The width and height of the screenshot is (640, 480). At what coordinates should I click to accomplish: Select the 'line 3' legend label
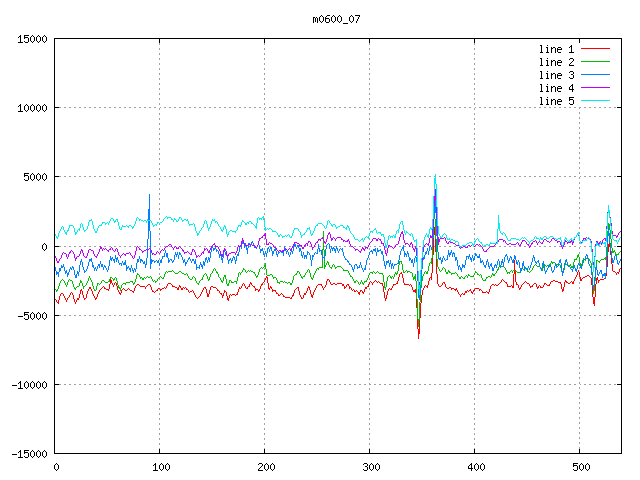(x=556, y=75)
